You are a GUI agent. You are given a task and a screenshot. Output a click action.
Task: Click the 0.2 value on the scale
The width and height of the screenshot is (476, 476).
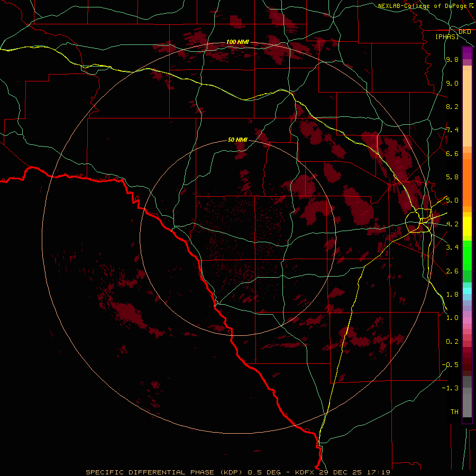point(452,342)
